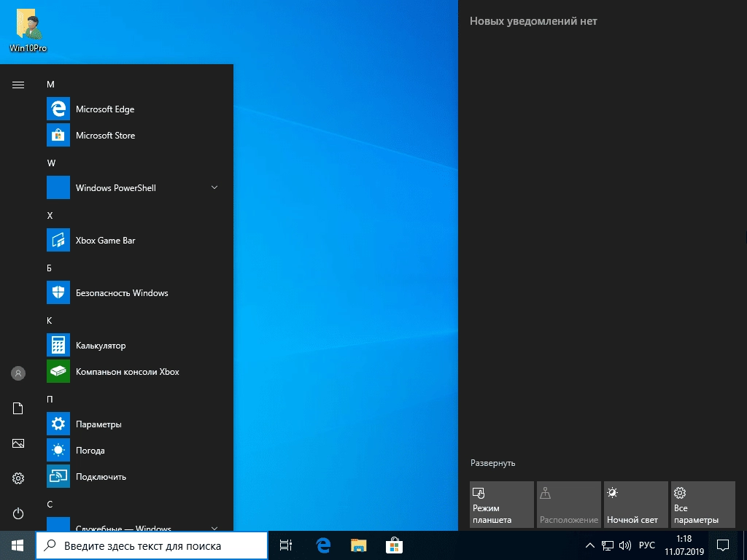Click the hamburger menu icon in Start
The width and height of the screenshot is (747, 560).
pos(18,85)
